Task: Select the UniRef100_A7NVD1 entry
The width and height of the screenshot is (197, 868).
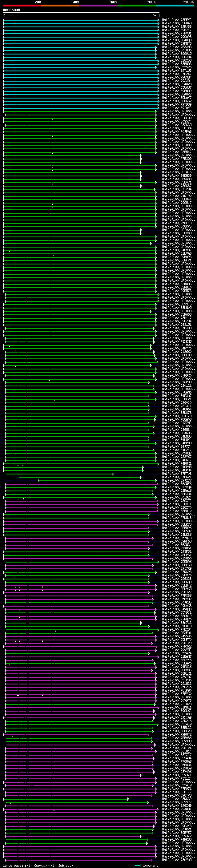Action: coord(177,33)
